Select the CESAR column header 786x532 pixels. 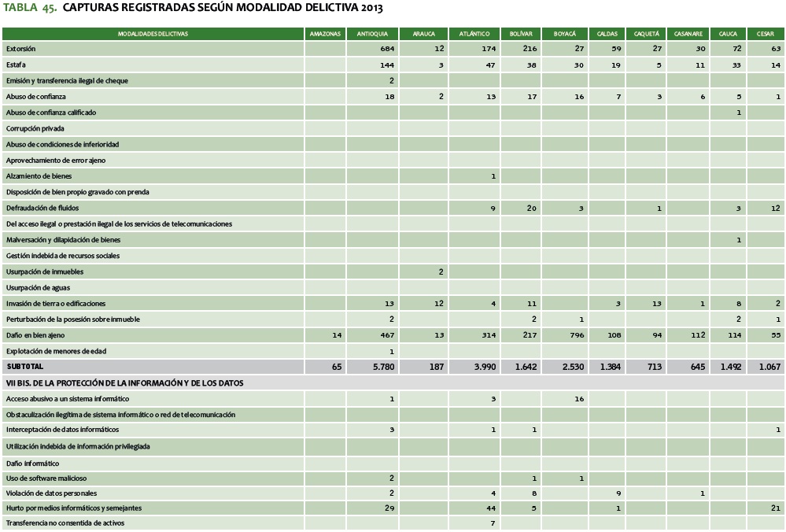tap(766, 34)
